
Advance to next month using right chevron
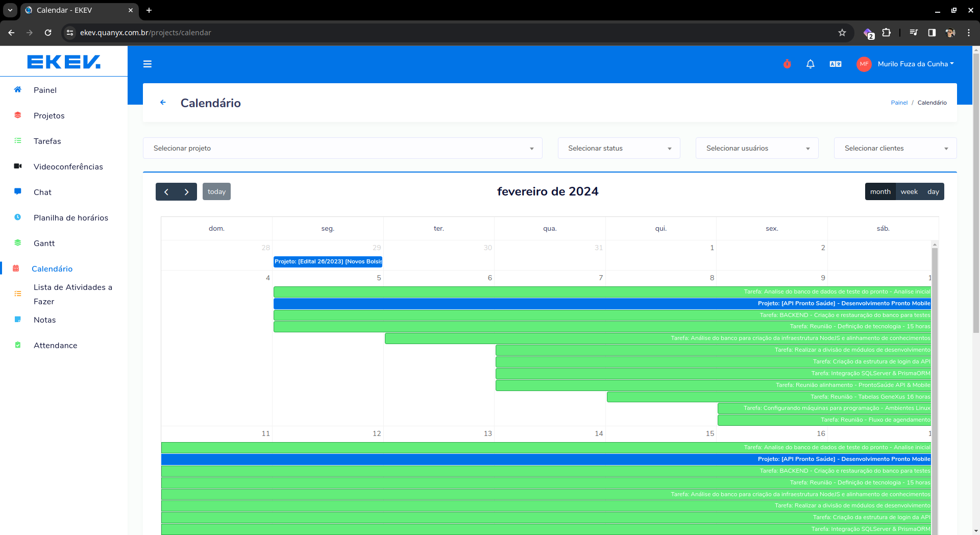tap(186, 192)
